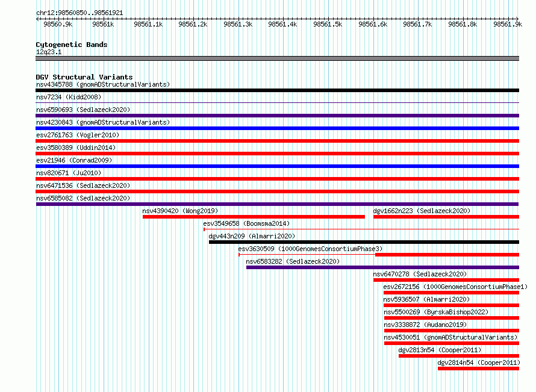Screen dimensions: 536x392
Task: Click the red bar of esv3580389
Action: [277, 154]
